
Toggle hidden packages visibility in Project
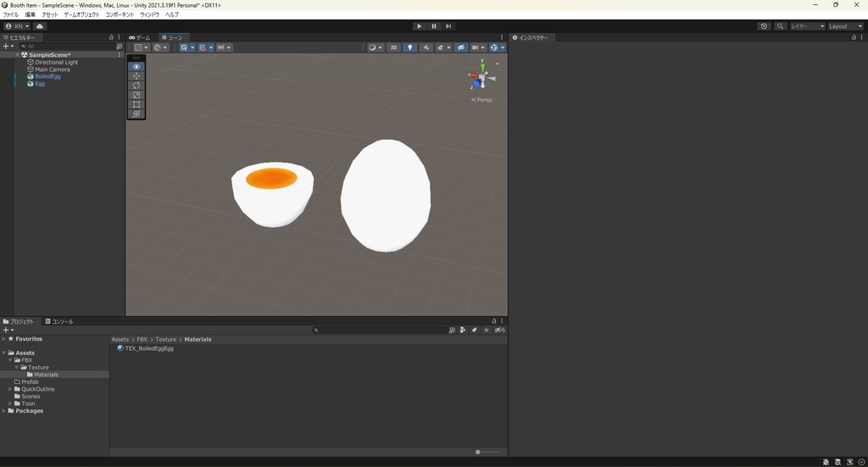coord(499,330)
